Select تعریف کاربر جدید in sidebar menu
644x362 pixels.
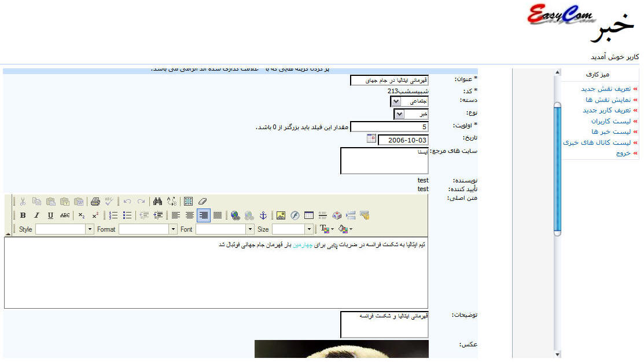coord(606,110)
